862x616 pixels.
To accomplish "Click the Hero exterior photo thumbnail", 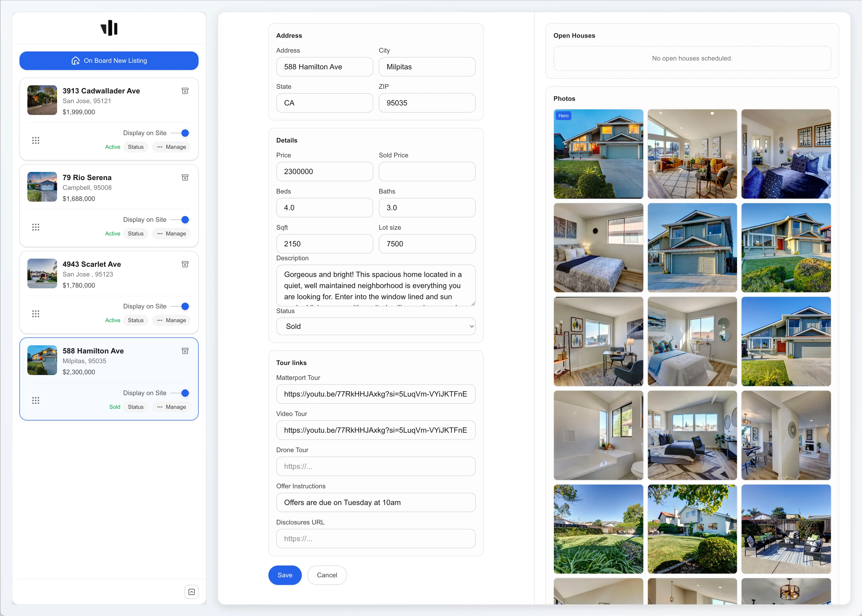I will click(598, 154).
